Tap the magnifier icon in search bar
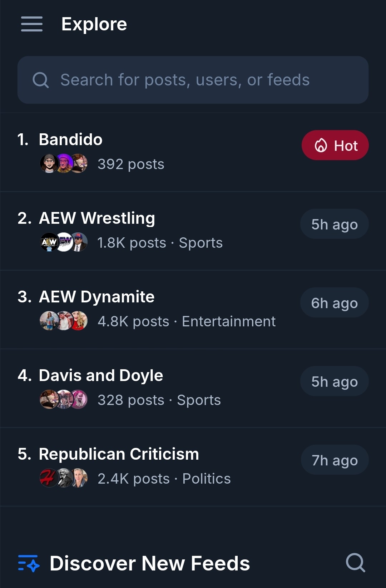386x588 pixels. pyautogui.click(x=40, y=80)
